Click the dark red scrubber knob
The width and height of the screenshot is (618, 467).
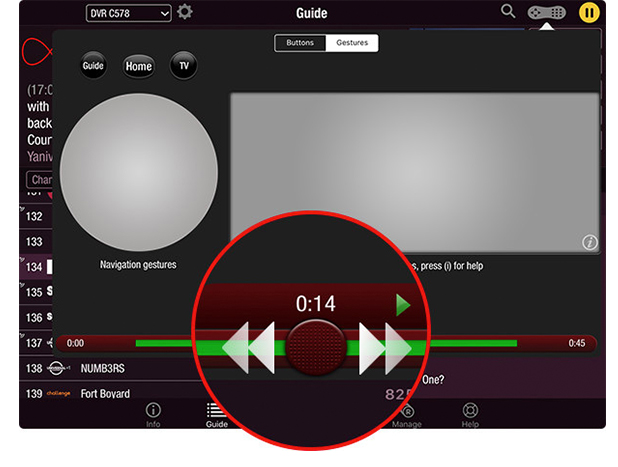(x=316, y=348)
